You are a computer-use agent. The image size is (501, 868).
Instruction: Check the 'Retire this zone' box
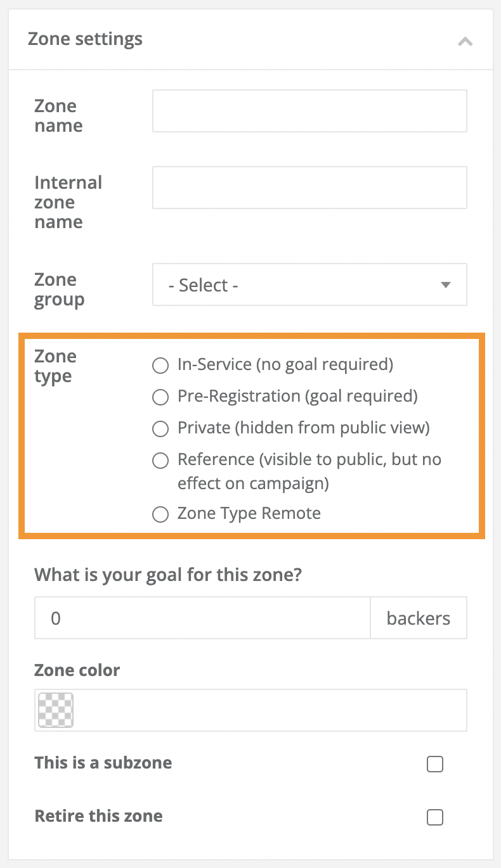(434, 817)
